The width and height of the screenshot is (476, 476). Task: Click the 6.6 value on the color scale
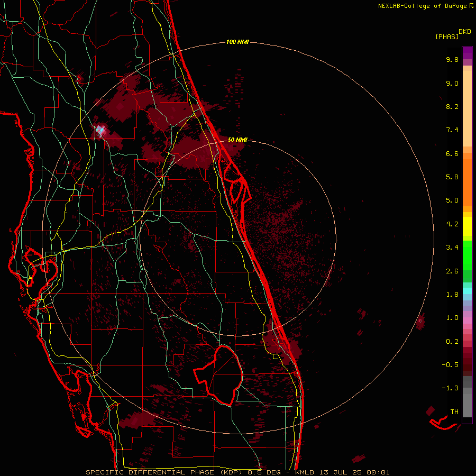pos(452,153)
